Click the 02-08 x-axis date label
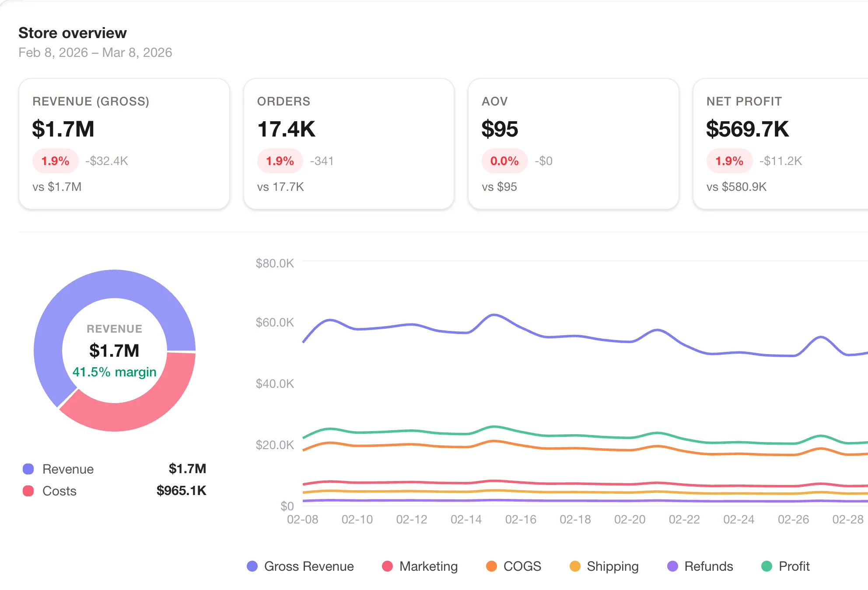868x590 pixels. (x=303, y=520)
